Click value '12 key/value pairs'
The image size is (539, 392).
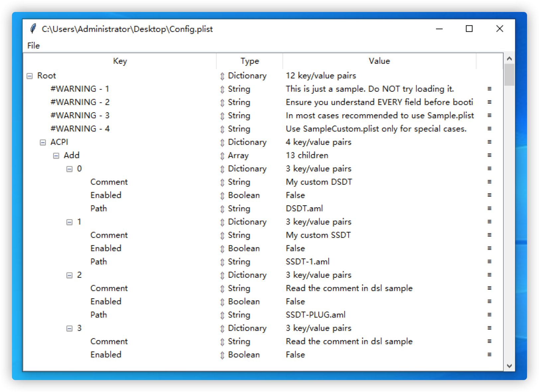[x=321, y=76]
